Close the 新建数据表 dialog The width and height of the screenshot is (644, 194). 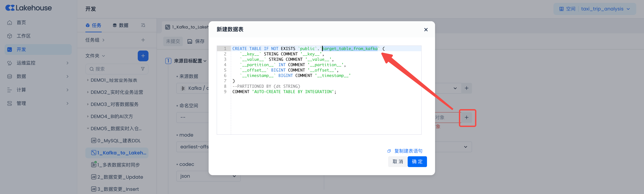[426, 30]
